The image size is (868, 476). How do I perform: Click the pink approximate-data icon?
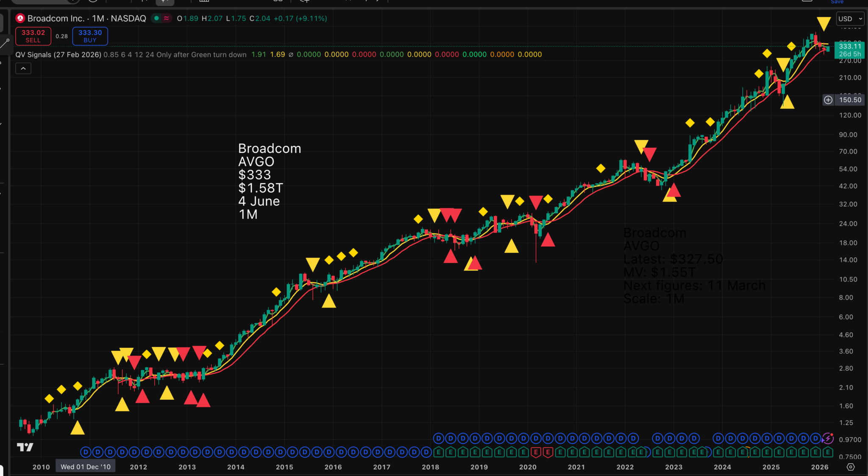click(167, 18)
